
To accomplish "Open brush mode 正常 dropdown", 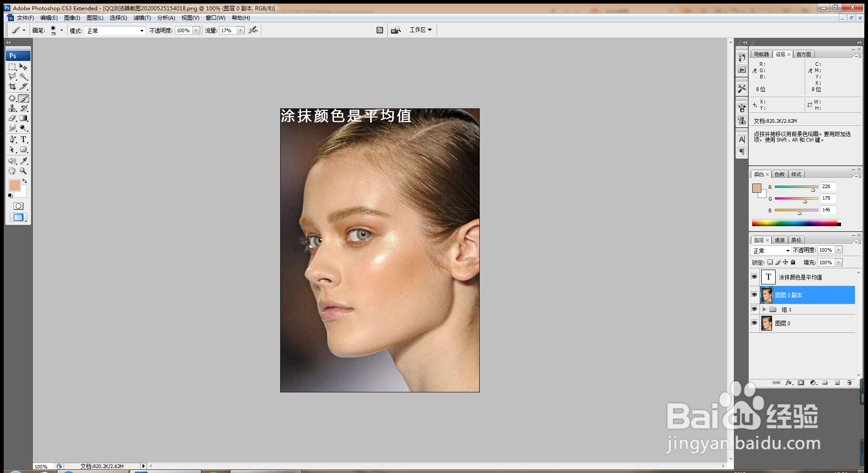I will click(116, 30).
